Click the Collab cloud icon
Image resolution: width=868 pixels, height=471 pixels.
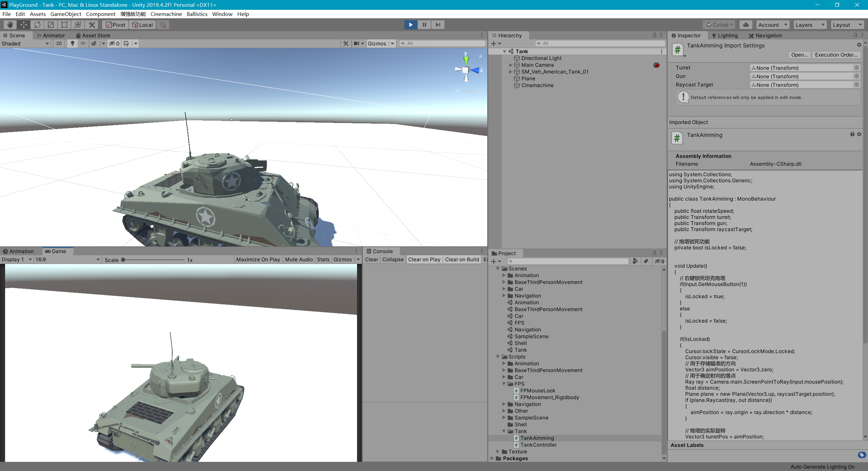coord(746,24)
